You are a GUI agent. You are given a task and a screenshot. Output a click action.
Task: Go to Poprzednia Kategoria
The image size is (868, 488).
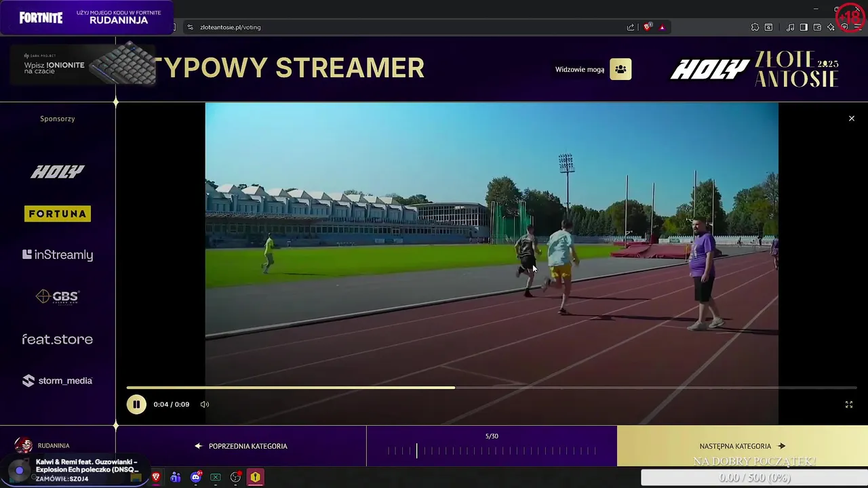coord(241,446)
